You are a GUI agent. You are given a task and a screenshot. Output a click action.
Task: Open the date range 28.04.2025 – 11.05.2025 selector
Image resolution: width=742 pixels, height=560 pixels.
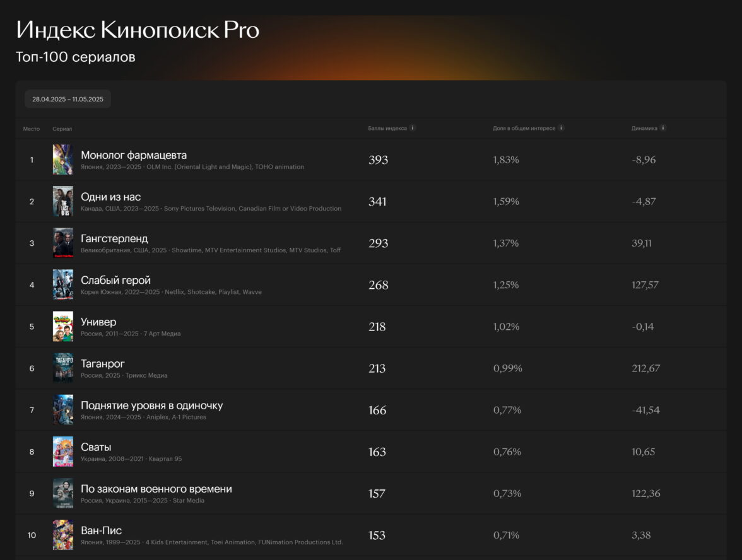pos(68,99)
